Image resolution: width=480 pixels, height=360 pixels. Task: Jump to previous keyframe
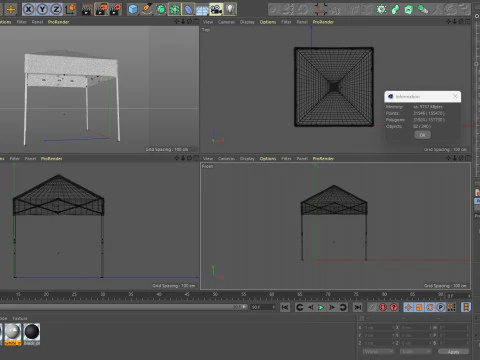(x=299, y=307)
